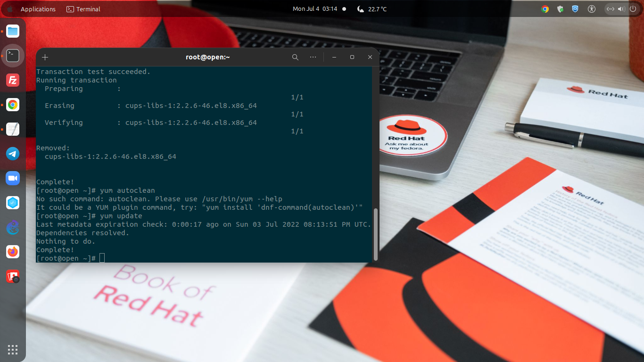Screen dimensions: 644x362
Task: Click the 'yum update' command line
Action: (x=90, y=216)
